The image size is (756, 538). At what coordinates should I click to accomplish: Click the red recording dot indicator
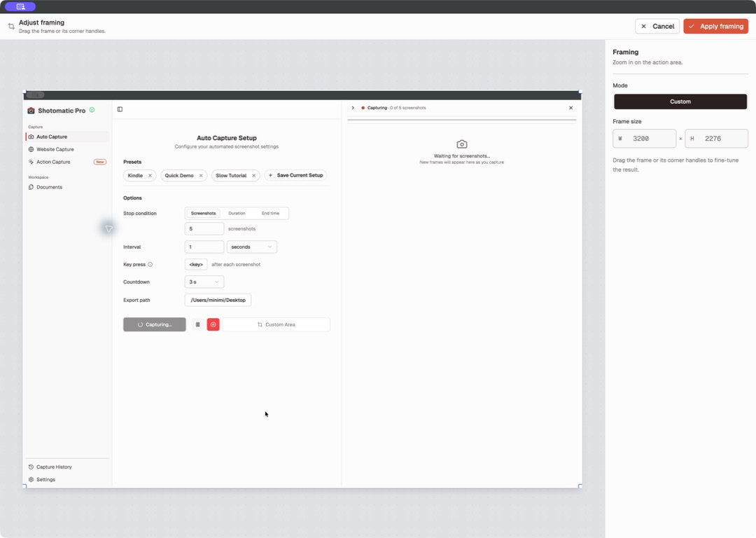tap(363, 108)
